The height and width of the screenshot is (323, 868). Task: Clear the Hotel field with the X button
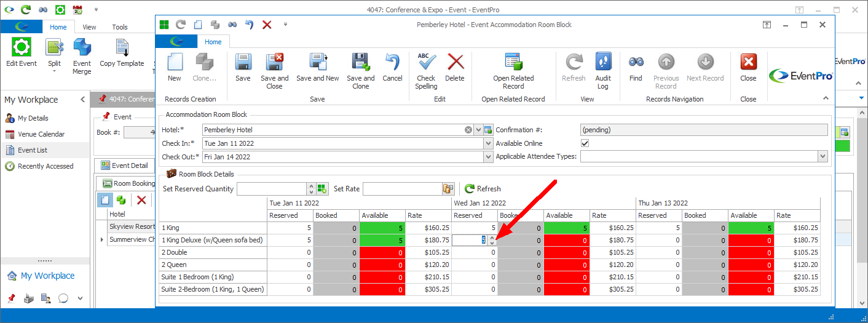point(468,130)
